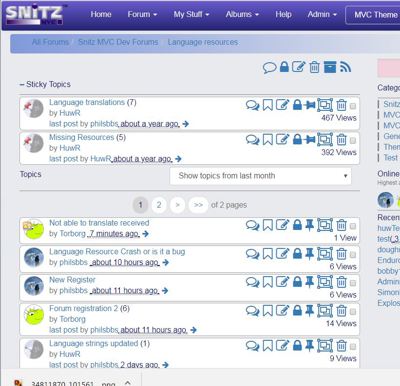
Task: Check the box for New Register topic
Action: (353, 283)
